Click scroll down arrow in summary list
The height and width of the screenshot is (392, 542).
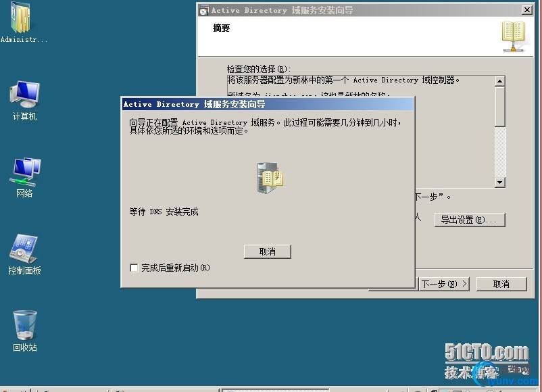click(x=499, y=182)
